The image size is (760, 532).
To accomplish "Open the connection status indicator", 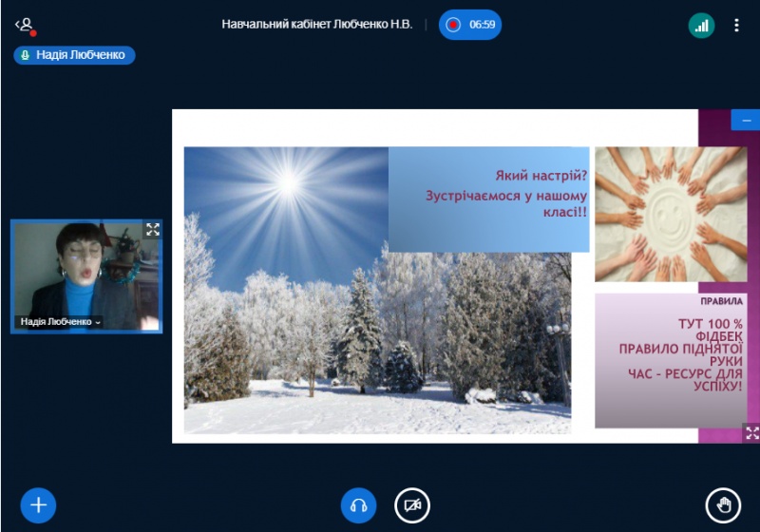I will tap(701, 26).
